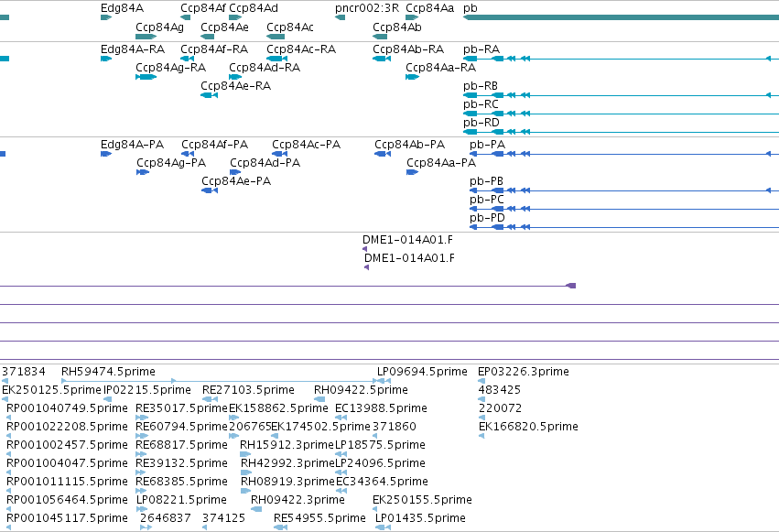Select the pb-PB protein label
The width and height of the screenshot is (779, 532).
[x=486, y=182]
